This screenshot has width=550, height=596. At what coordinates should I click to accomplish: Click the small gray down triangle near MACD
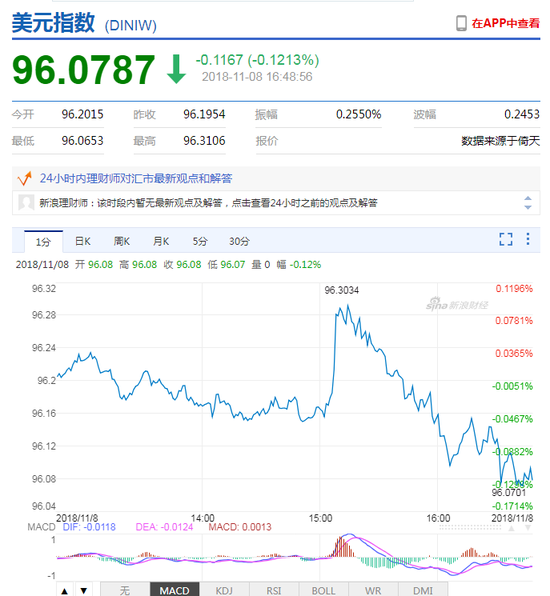(x=528, y=528)
